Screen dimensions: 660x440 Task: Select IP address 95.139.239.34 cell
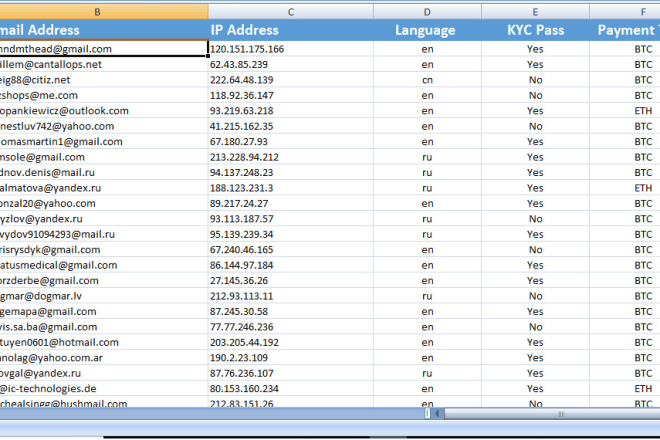(x=291, y=234)
